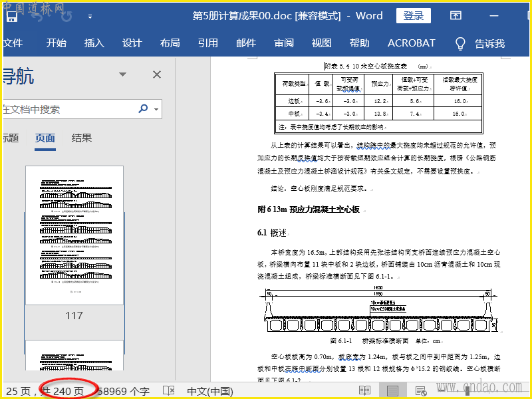Image resolution: width=532 pixels, height=399 pixels.
Task: Click the proofing check icon in status bar
Action: (x=169, y=390)
